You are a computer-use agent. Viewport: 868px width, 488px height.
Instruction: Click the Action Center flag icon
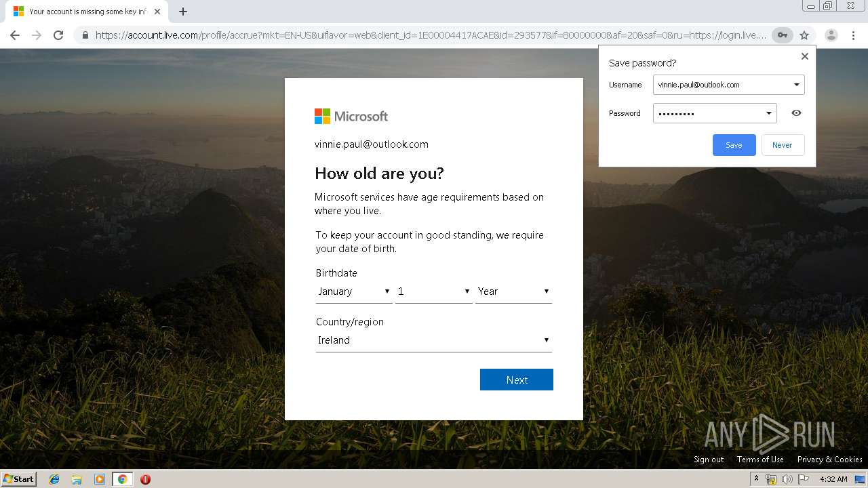coord(804,479)
